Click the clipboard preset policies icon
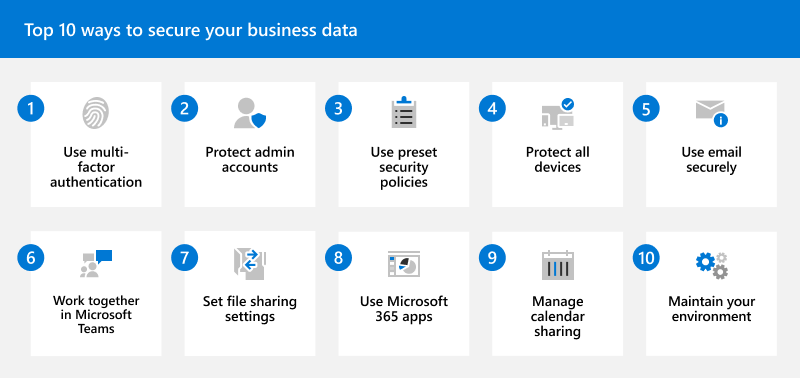 coord(404,112)
